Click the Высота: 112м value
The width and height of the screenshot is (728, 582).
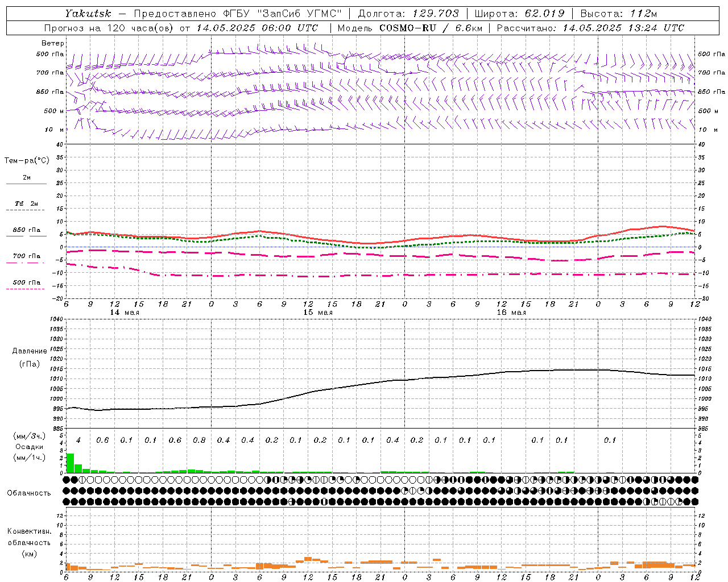619,13
